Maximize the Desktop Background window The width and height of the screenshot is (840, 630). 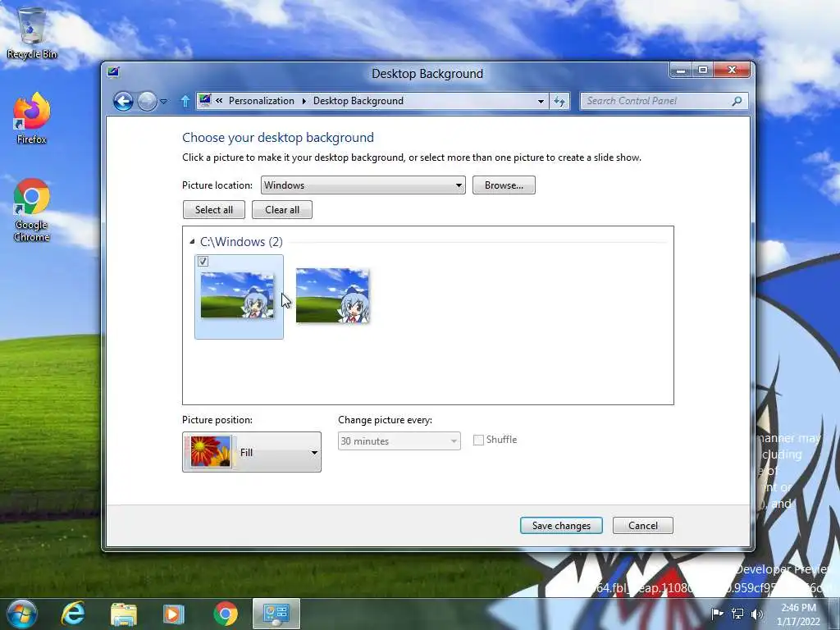(703, 71)
